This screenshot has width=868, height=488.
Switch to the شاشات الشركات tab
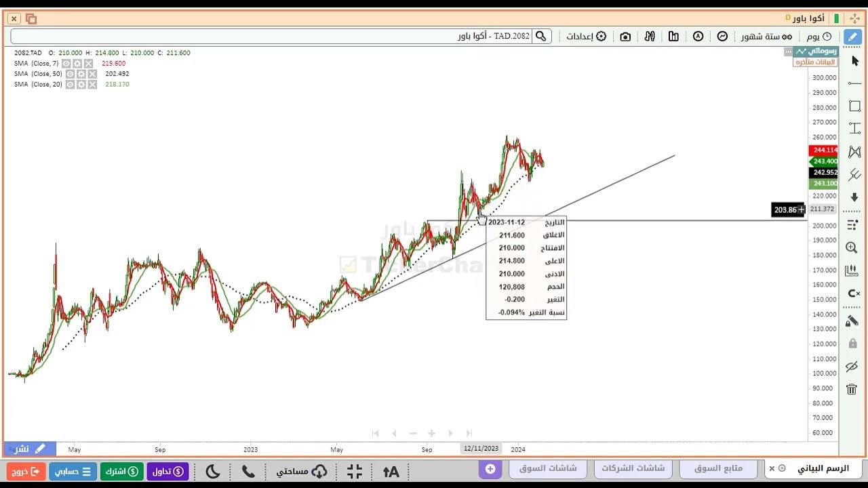[x=633, y=468]
